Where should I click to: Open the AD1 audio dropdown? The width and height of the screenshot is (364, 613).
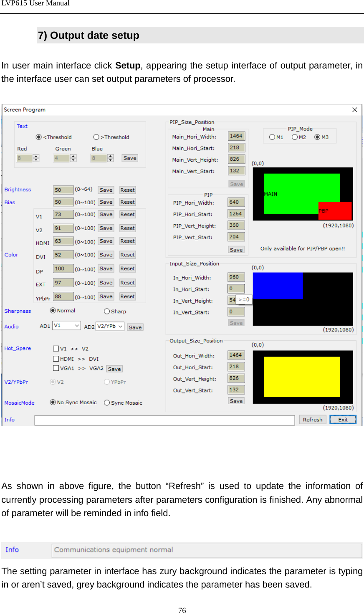tap(66, 326)
